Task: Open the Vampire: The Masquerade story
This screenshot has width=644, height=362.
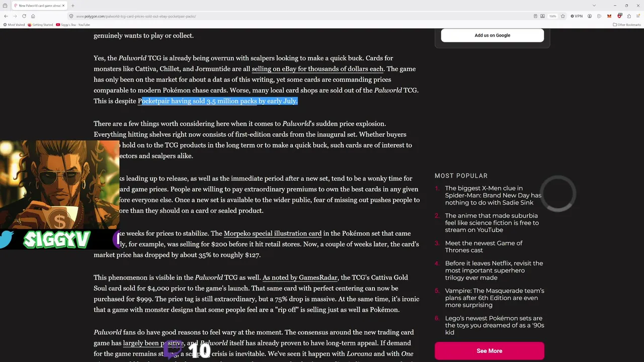Action: [x=495, y=298]
